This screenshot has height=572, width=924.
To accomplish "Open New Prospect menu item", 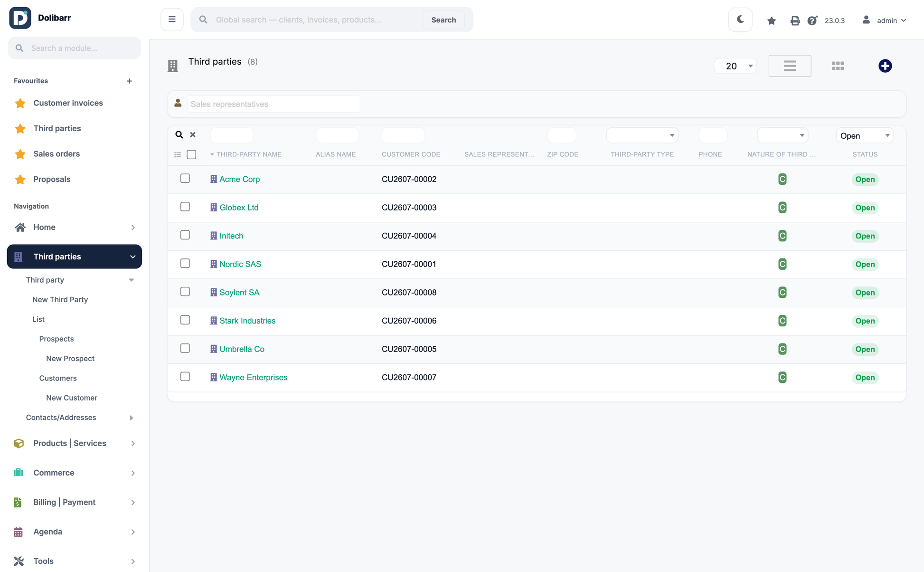I will click(x=70, y=359).
